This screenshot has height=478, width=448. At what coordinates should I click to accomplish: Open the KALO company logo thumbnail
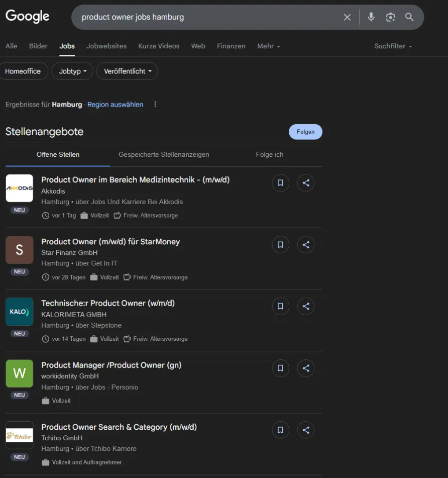point(20,312)
